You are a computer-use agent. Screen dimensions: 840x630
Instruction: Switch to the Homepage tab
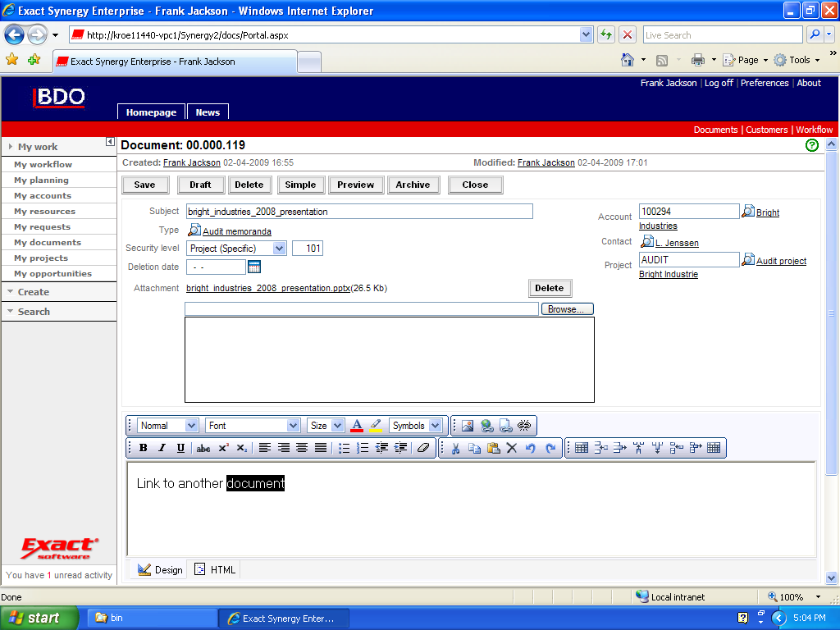pos(151,112)
